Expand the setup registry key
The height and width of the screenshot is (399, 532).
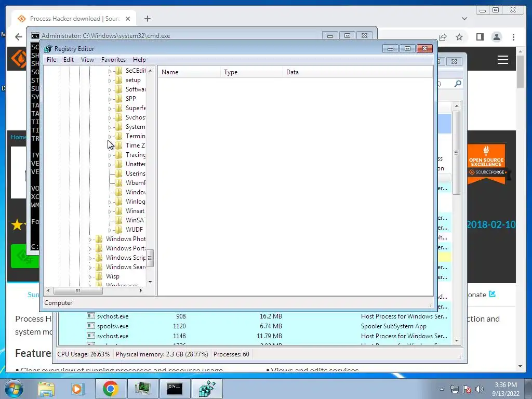[110, 81]
